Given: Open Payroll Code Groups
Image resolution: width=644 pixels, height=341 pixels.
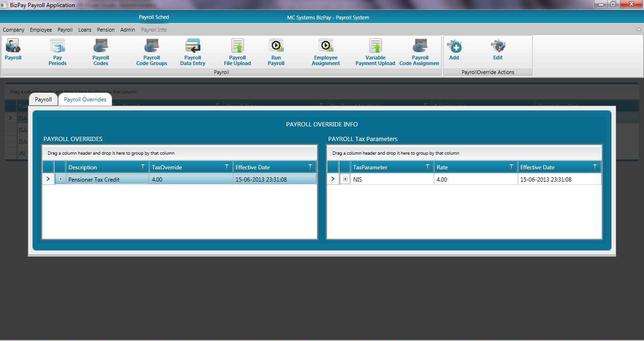Looking at the screenshot, I should click(x=151, y=52).
